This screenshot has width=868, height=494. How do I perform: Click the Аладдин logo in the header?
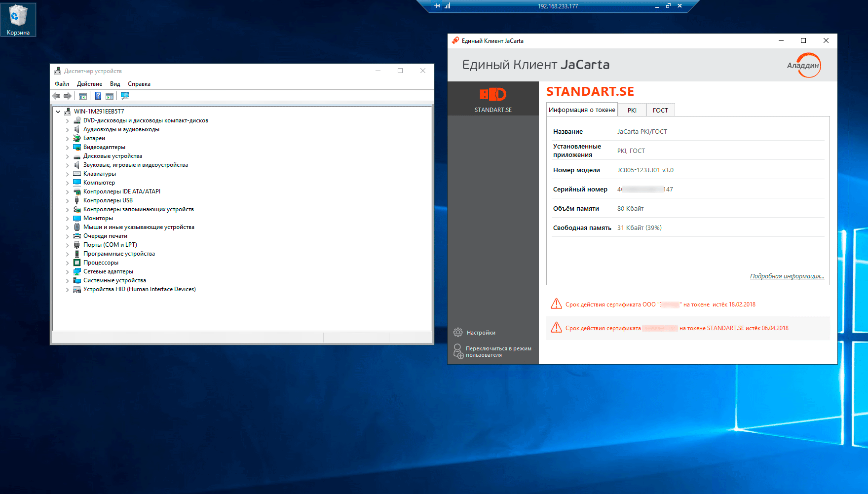pos(803,65)
